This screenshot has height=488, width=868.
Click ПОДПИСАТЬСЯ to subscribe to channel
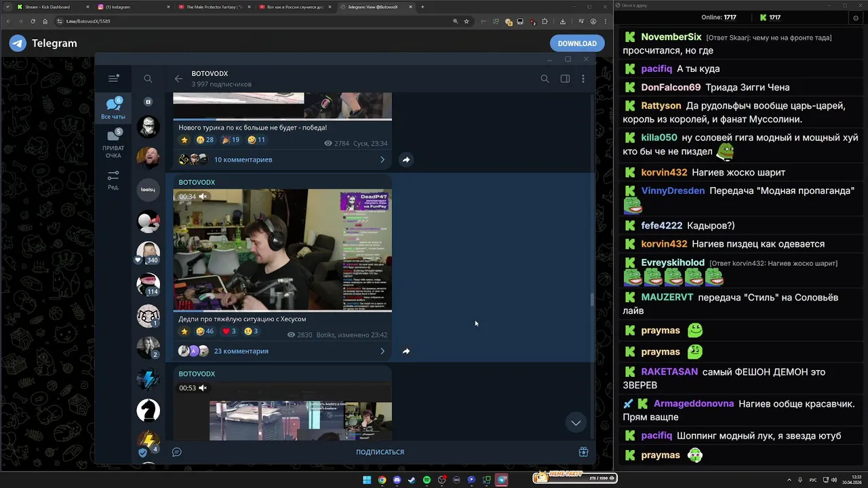point(380,452)
